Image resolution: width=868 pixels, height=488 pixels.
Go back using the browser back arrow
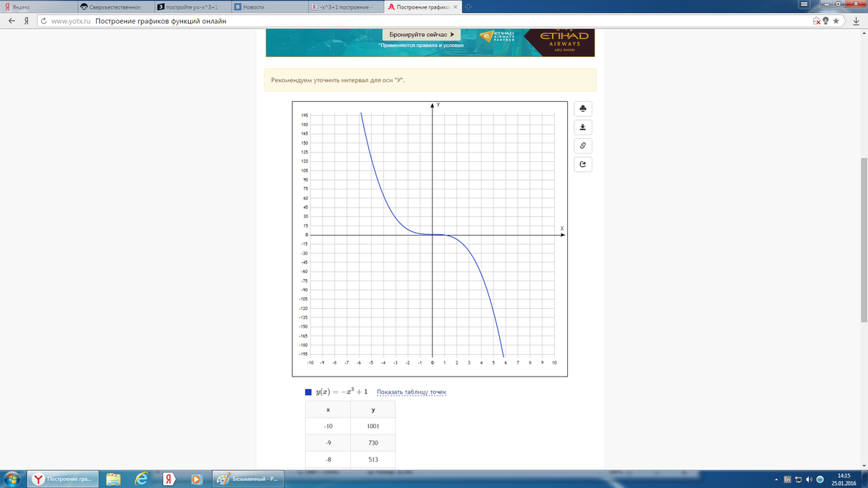12,21
